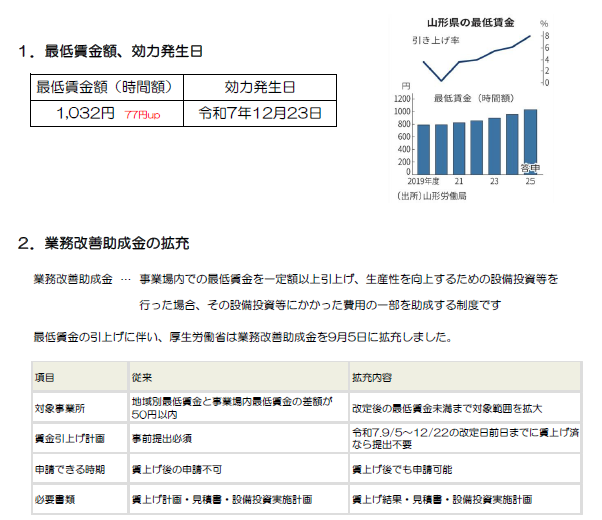Select the 拡充内容 column header
Screen dimensions: 602x520
coord(371,379)
